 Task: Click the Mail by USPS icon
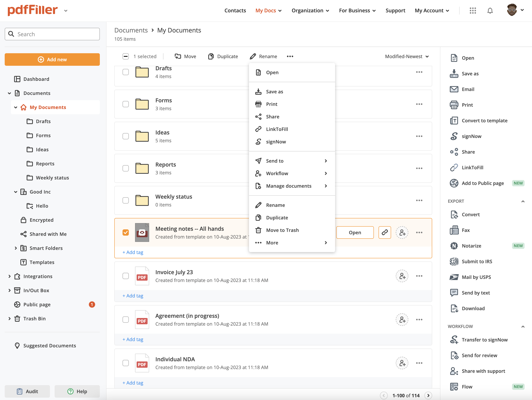click(x=454, y=277)
